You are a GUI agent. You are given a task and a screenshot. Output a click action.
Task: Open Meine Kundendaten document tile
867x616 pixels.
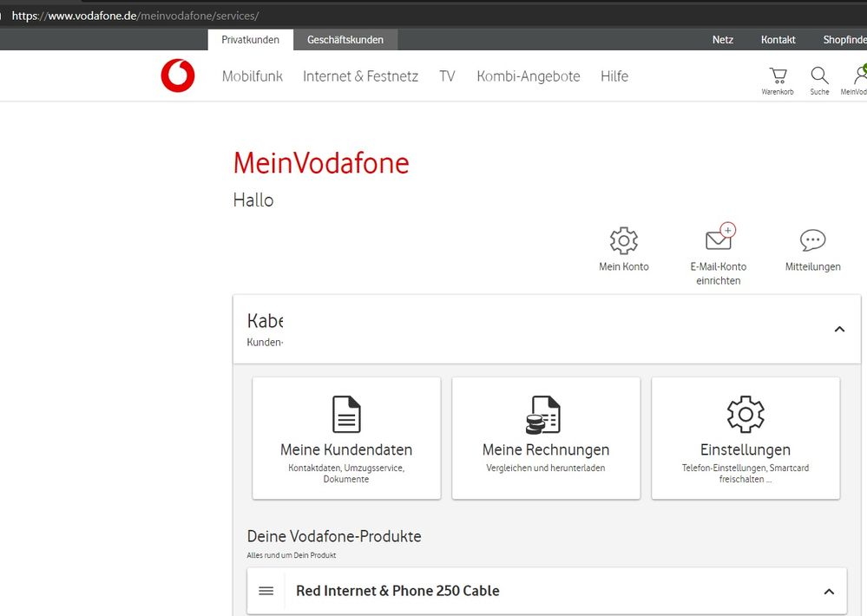(345, 438)
